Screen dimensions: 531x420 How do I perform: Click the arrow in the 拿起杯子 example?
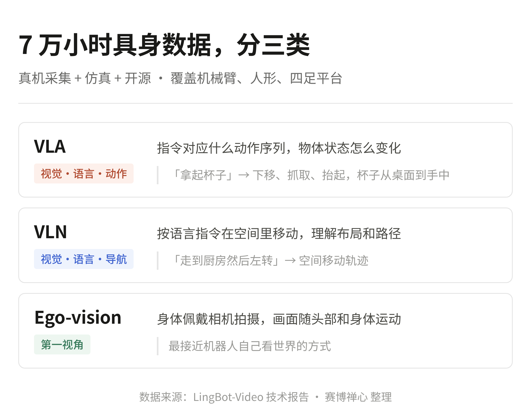[244, 175]
